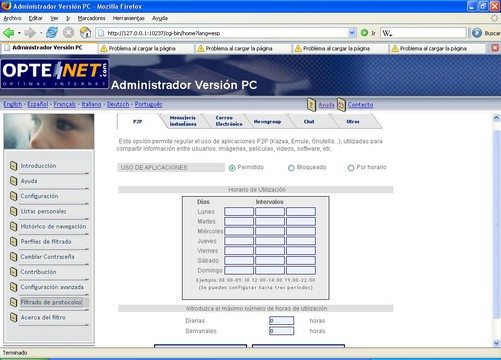The image size is (501, 360).
Task: Open the back button history dropdown arrow
Action: [x=19, y=33]
